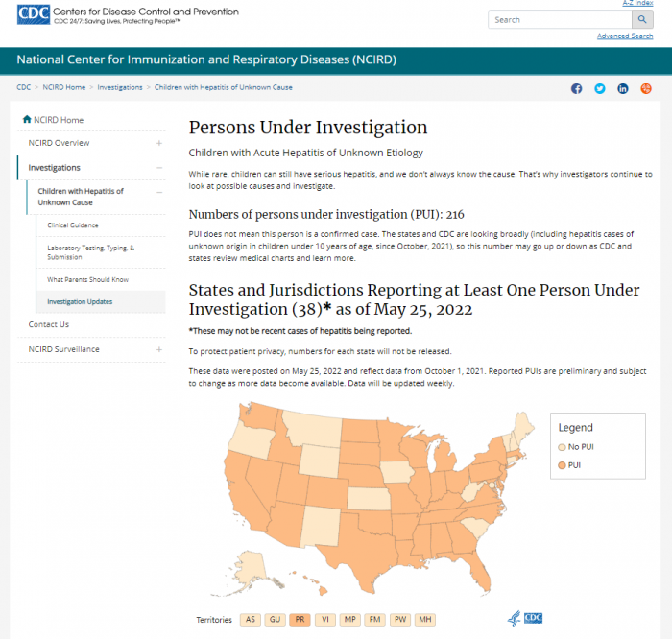Click the home icon beside NCIRD Home

coord(26,120)
